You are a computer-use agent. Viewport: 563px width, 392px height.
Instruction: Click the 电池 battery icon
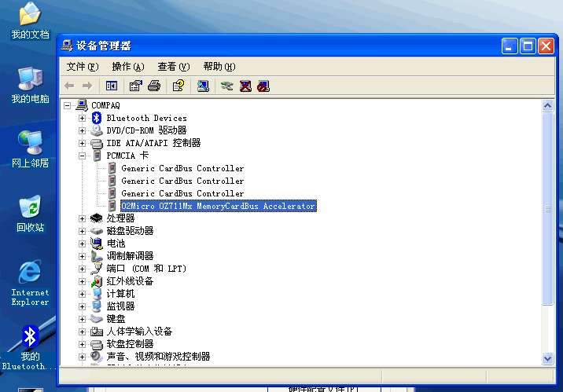96,244
